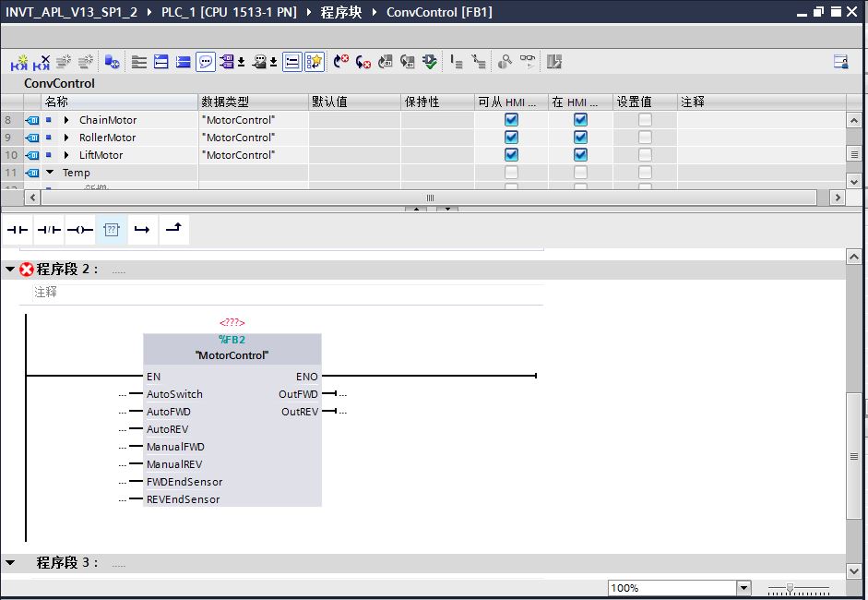Click the open branch icon
The height and width of the screenshot is (600, 868).
coord(142,230)
